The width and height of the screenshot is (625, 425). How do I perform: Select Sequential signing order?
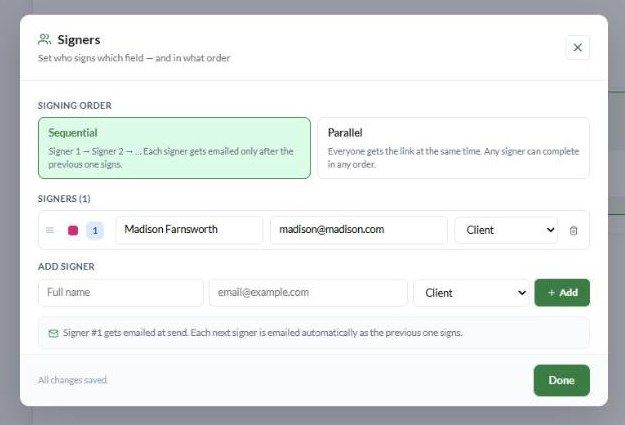point(174,148)
